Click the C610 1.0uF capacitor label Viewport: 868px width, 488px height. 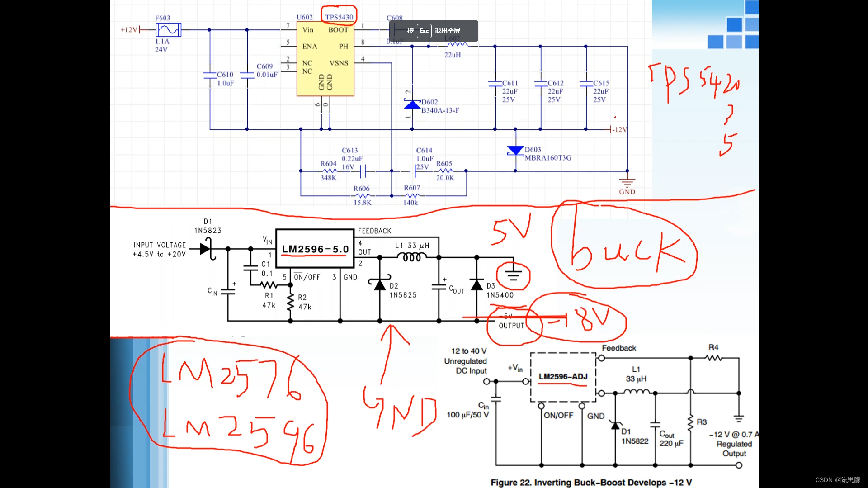point(225,79)
